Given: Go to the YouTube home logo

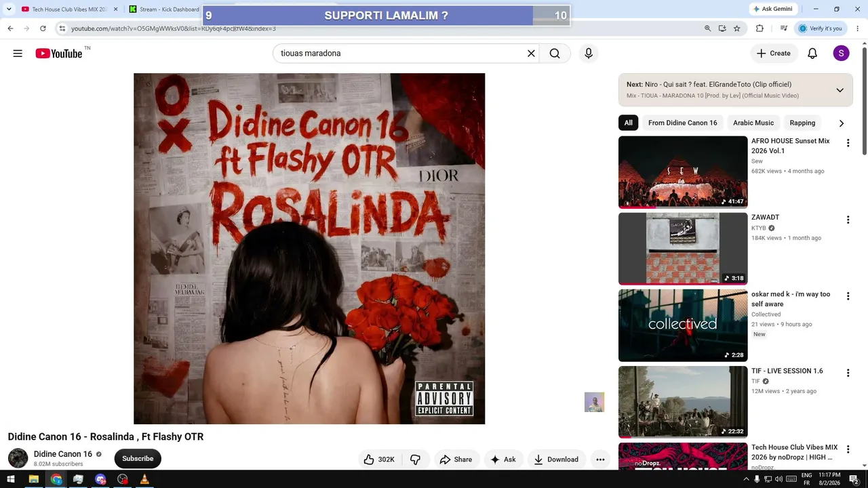Looking at the screenshot, I should tap(59, 54).
